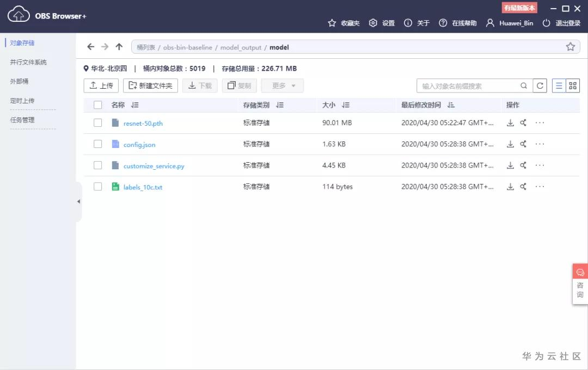This screenshot has width=588, height=370.
Task: Bookmark current path with star icon
Action: click(571, 47)
